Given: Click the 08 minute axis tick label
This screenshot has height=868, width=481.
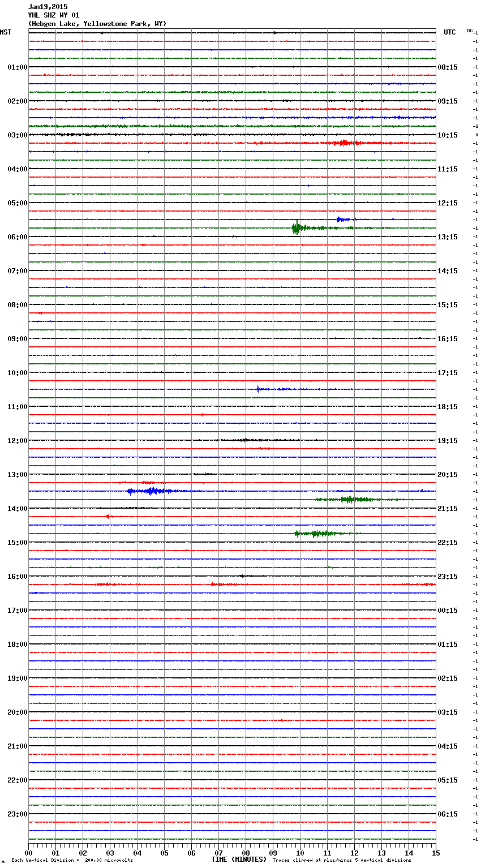Looking at the screenshot, I should 246,853.
